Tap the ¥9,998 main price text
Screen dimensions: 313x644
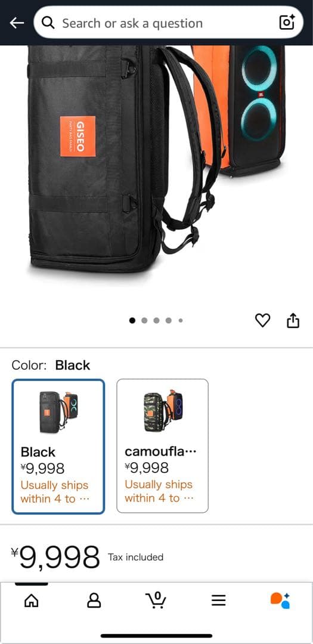click(56, 557)
